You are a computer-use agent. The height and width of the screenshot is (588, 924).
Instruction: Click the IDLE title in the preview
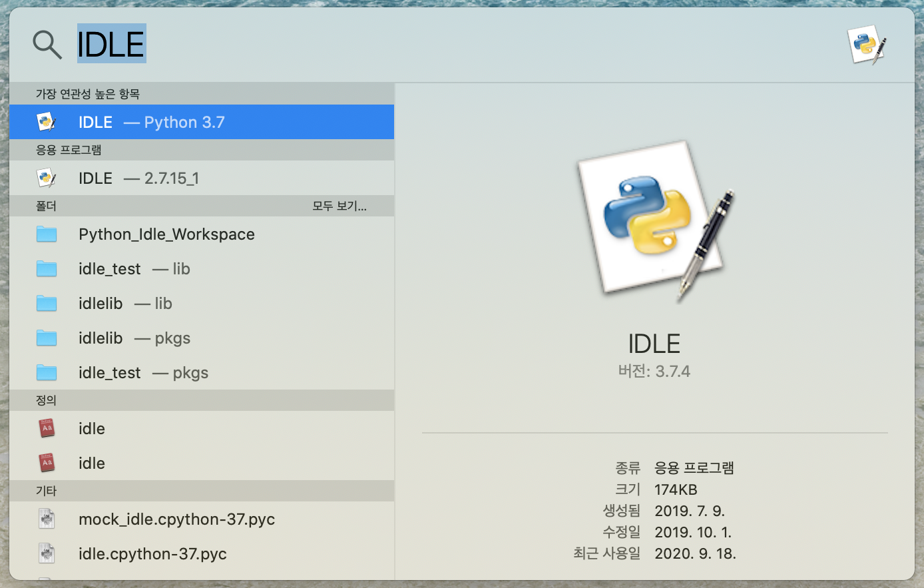click(654, 344)
